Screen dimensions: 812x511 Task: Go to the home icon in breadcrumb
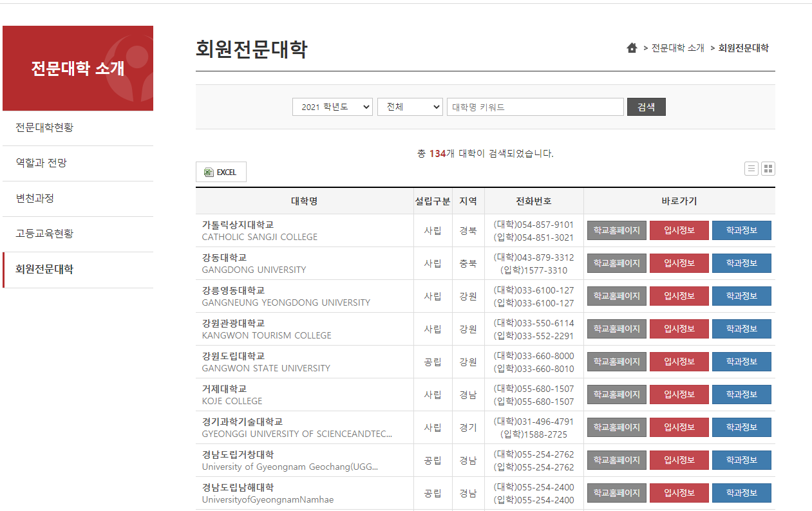pyautogui.click(x=632, y=48)
